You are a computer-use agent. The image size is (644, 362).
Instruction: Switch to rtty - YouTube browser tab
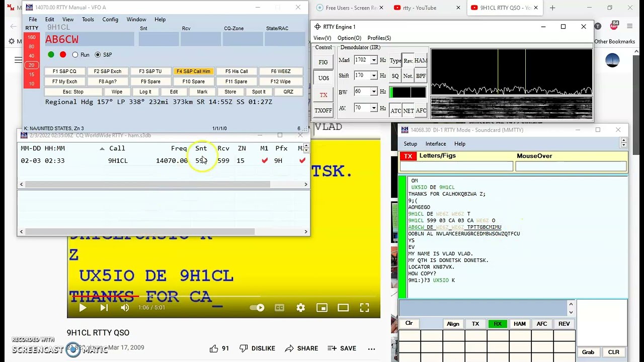[x=426, y=8]
